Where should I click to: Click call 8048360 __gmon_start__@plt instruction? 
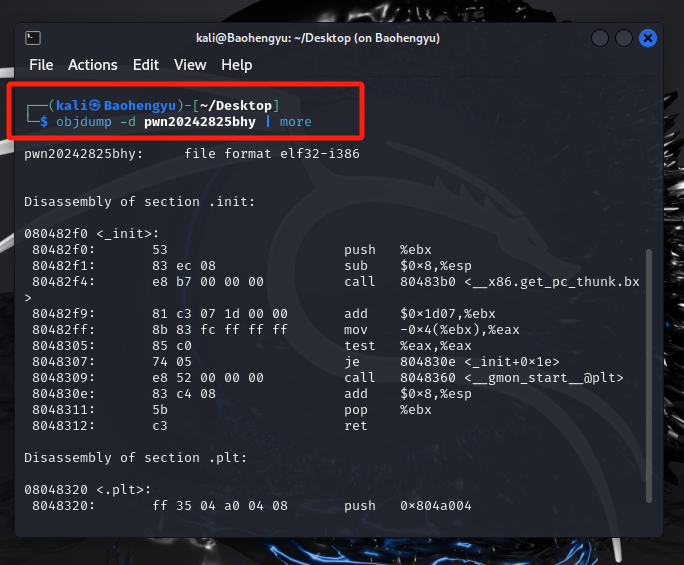point(484,378)
